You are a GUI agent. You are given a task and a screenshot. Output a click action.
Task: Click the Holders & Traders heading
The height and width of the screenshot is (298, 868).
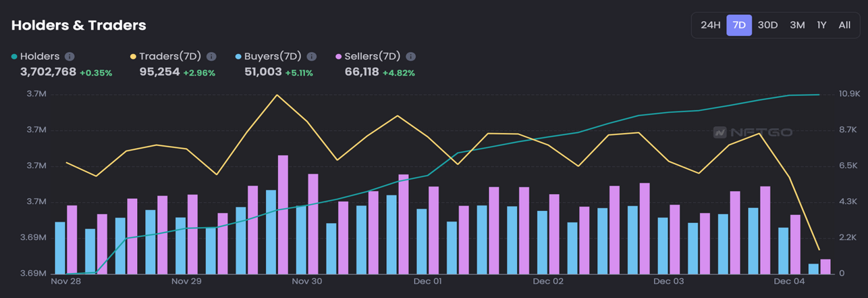78,25
